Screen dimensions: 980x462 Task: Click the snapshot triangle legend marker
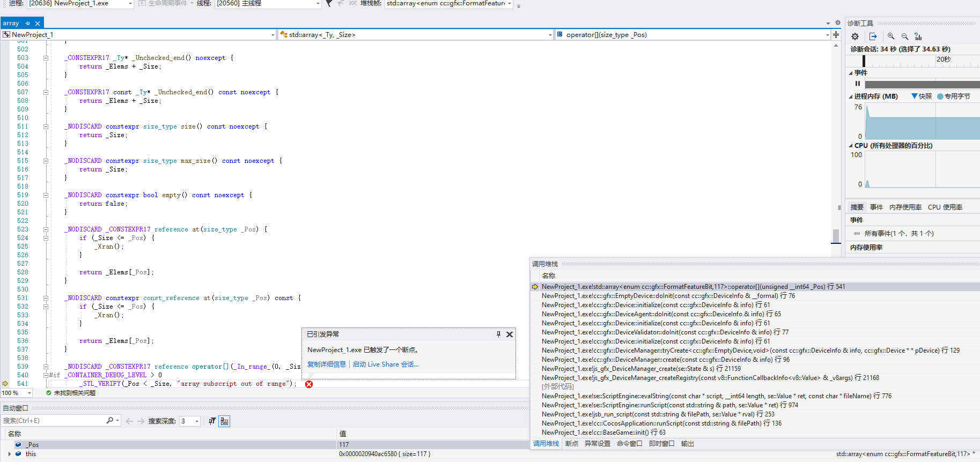pyautogui.click(x=915, y=96)
